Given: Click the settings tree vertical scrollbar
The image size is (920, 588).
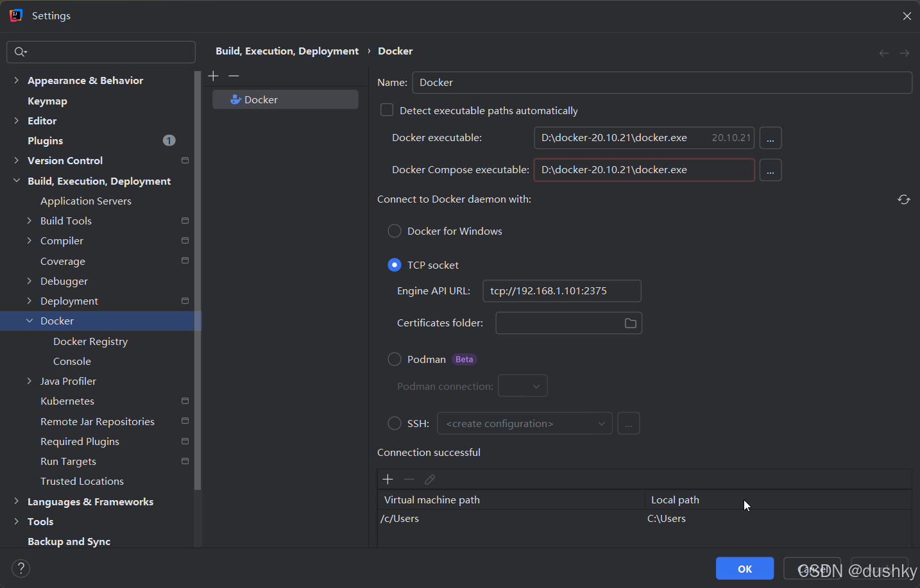Looking at the screenshot, I should pos(198,280).
